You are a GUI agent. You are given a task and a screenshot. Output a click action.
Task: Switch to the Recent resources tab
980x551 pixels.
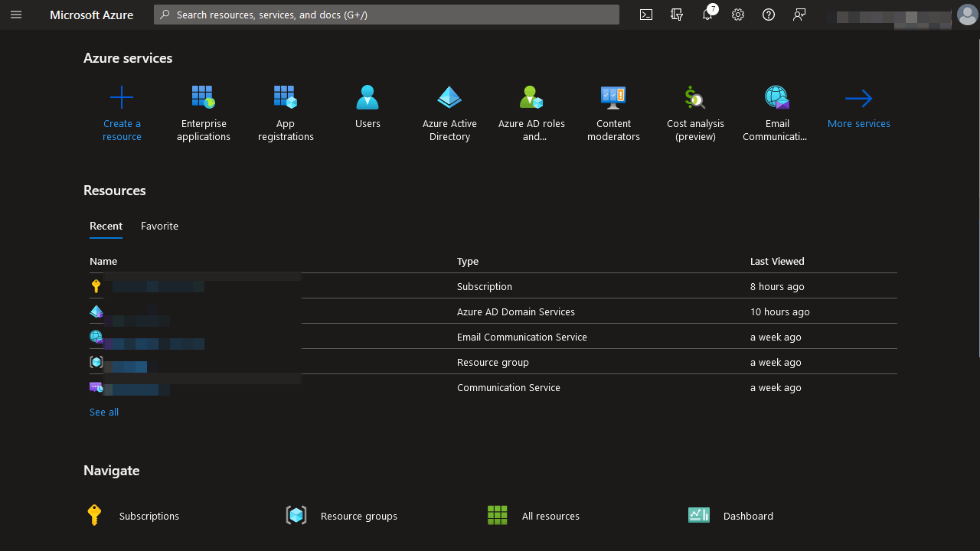(x=106, y=226)
